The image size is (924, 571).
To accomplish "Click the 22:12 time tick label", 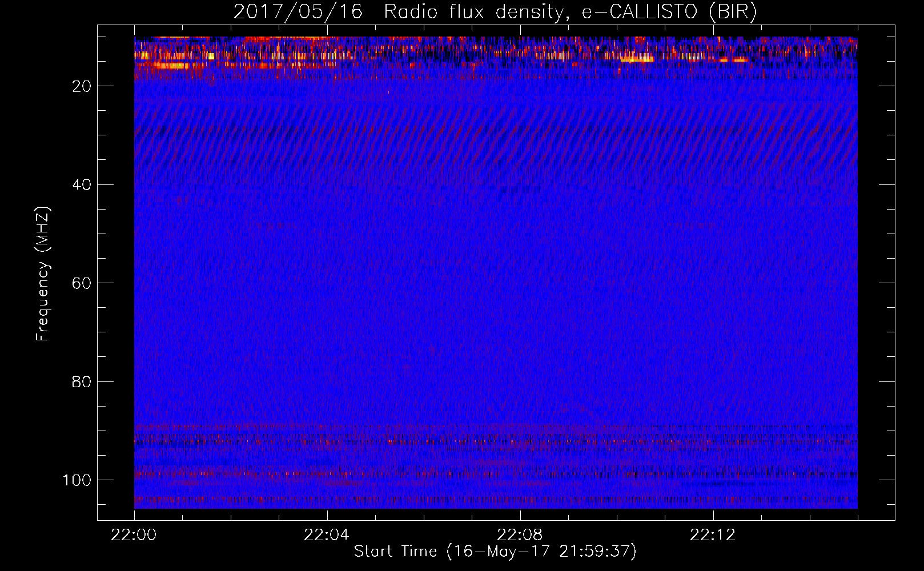I will pos(713,535).
